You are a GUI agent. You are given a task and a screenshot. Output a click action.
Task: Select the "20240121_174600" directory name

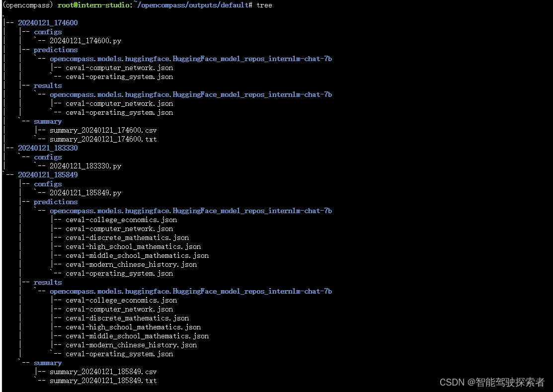pos(48,23)
